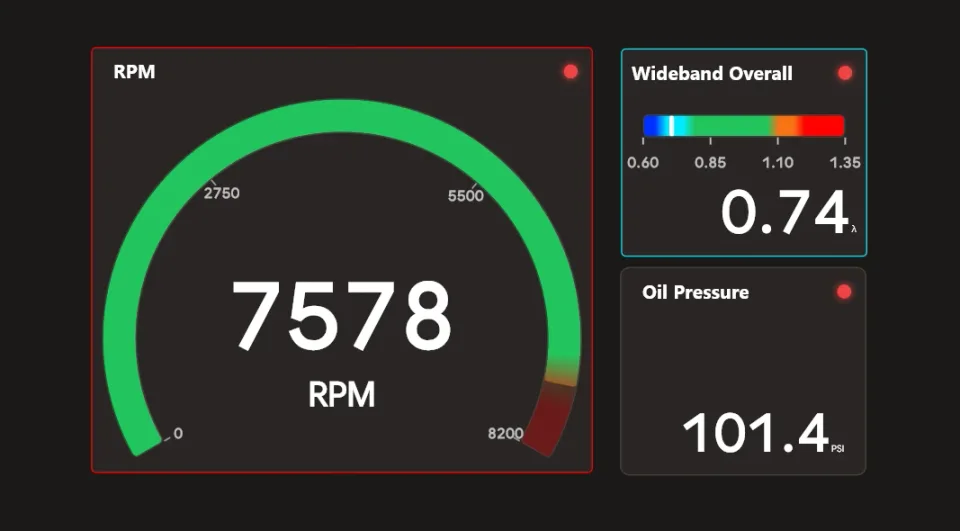Click the dark red redline arc segment
Viewport: 960px width, 531px height.
[550, 420]
